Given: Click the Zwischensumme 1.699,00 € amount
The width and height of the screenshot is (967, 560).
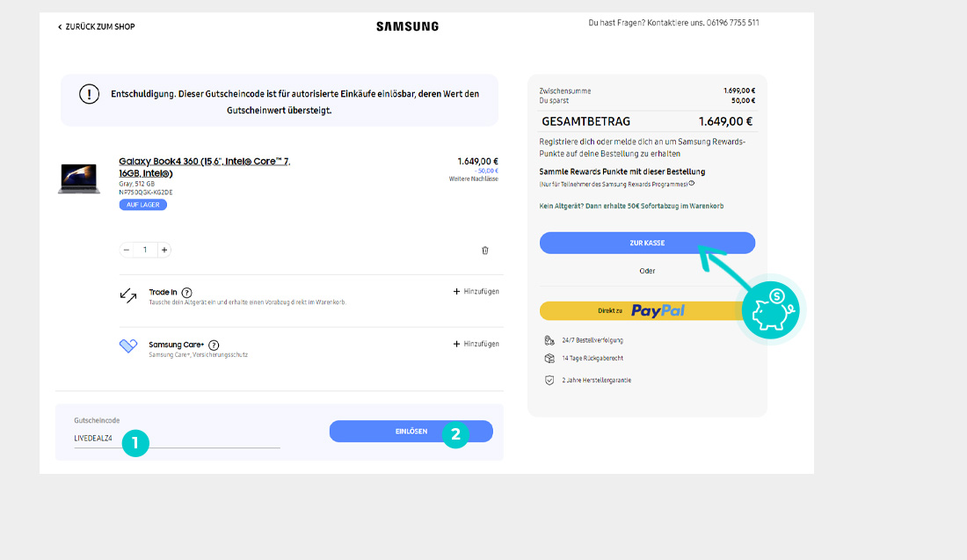Looking at the screenshot, I should point(739,91).
